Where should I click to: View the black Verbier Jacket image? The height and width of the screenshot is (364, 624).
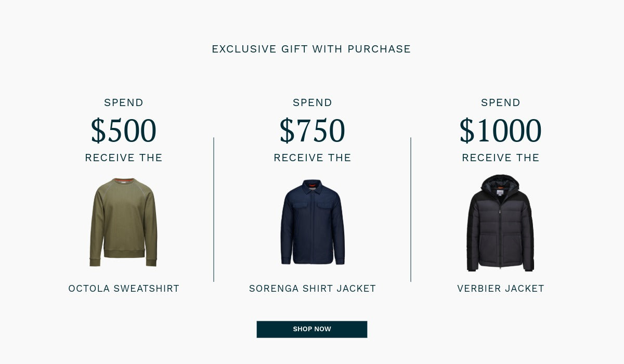click(x=500, y=224)
